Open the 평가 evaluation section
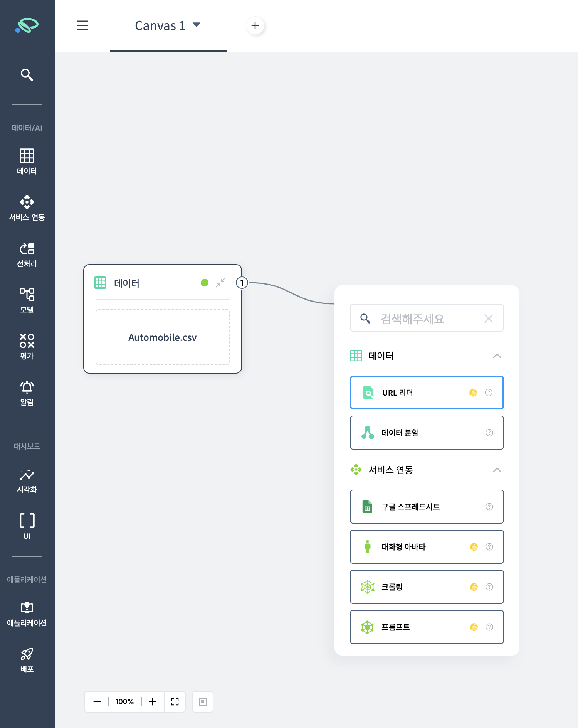578x728 pixels. [27, 346]
